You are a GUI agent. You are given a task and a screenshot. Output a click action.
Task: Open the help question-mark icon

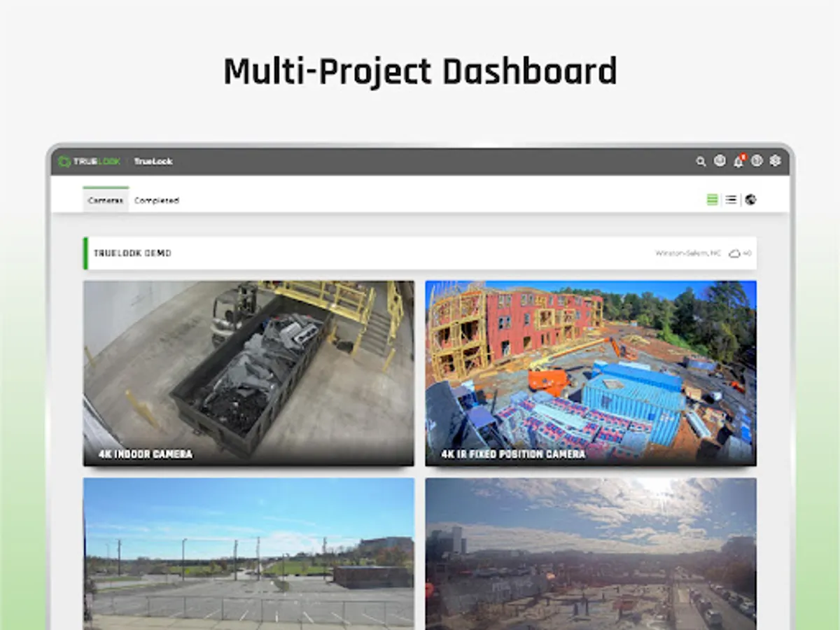pyautogui.click(x=757, y=161)
